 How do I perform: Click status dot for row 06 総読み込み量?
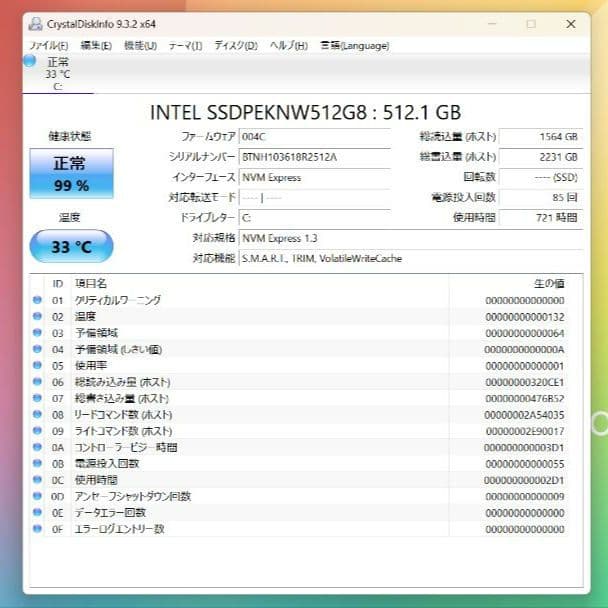(37, 382)
